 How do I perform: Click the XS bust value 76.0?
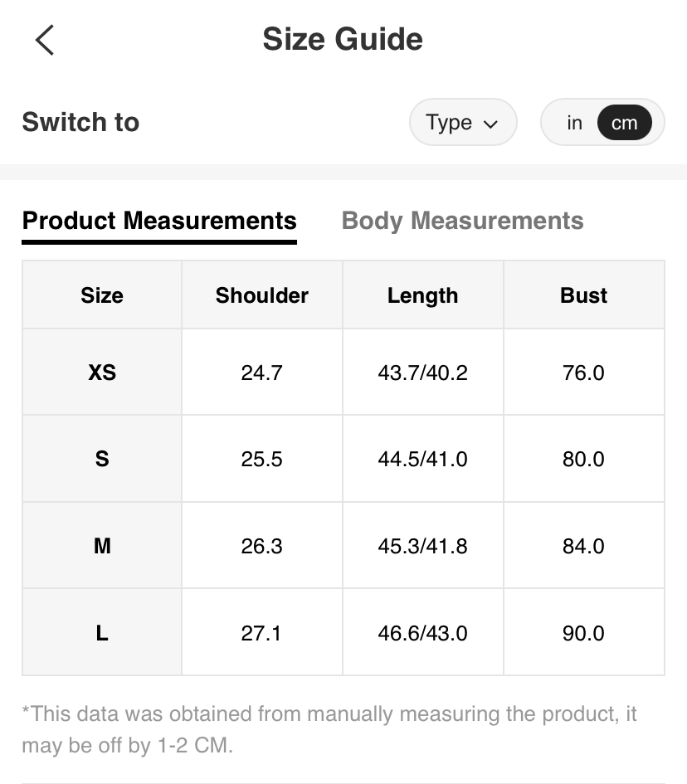tap(583, 373)
